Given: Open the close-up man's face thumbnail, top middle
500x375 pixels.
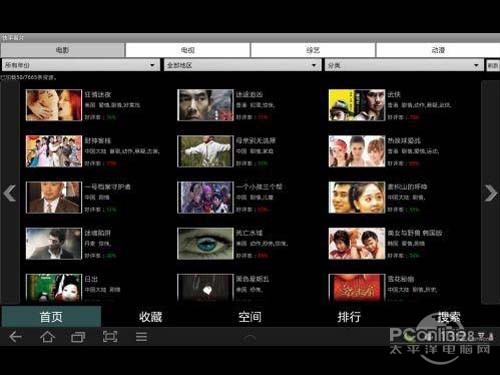Looking at the screenshot, I should pyautogui.click(x=205, y=105).
